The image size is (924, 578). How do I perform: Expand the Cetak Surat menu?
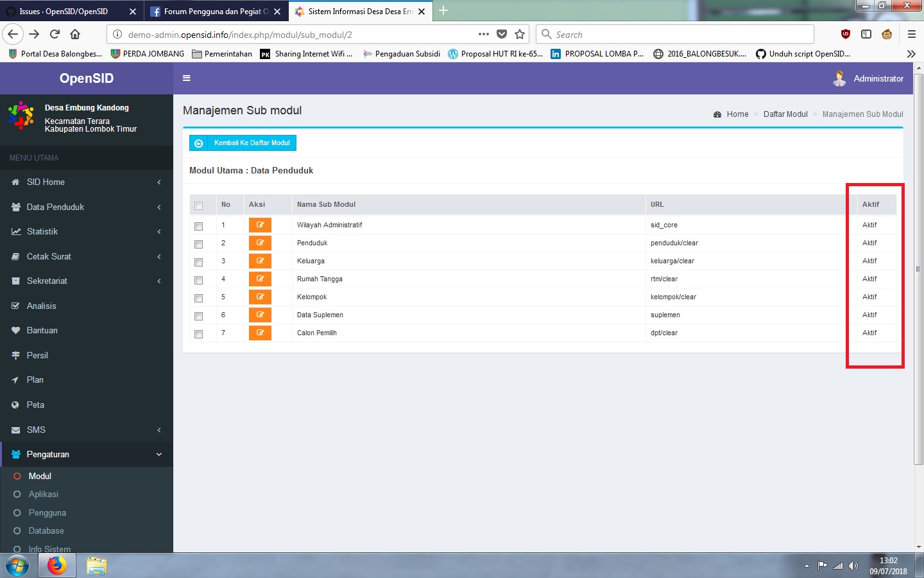(48, 256)
